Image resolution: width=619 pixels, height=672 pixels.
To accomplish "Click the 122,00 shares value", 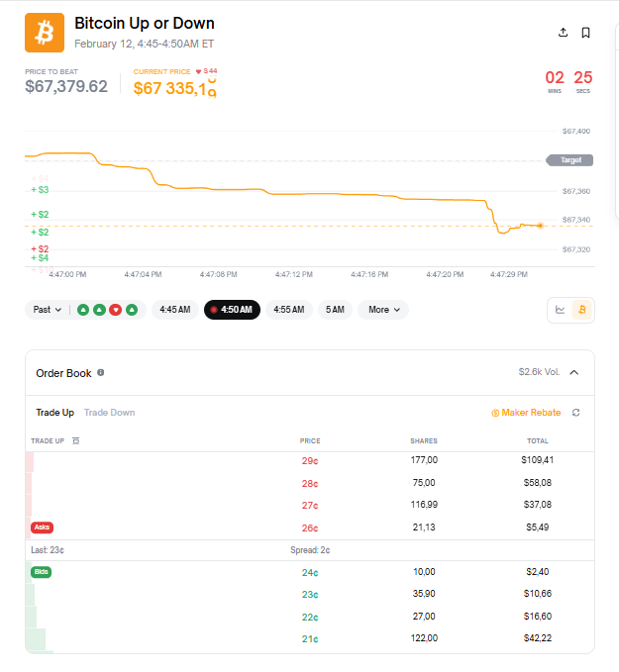I will tap(424, 638).
